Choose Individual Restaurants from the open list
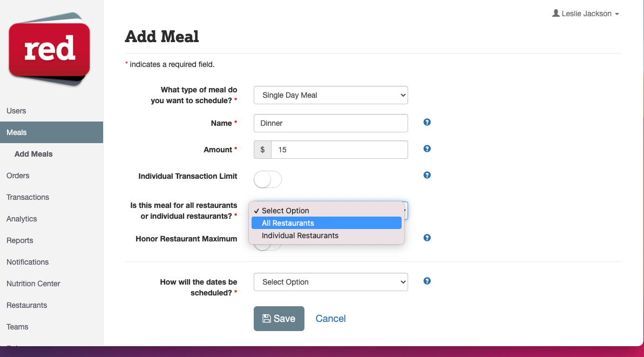Screen dimensions: 644x357 click(x=327, y=235)
